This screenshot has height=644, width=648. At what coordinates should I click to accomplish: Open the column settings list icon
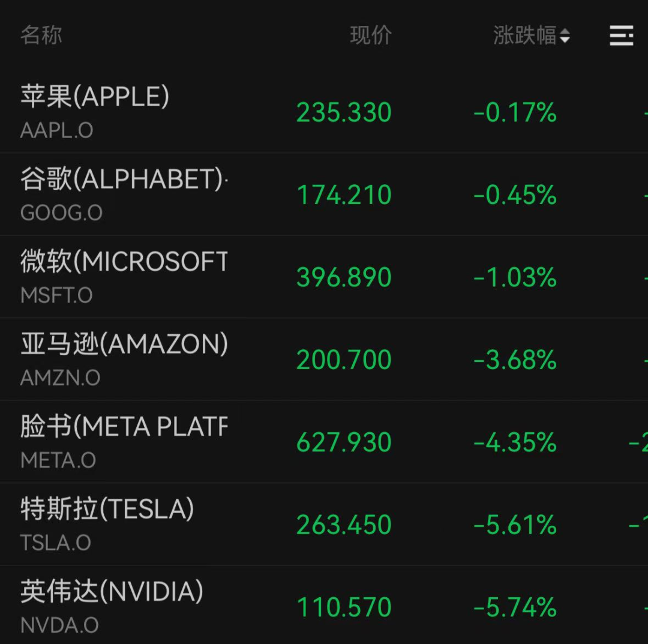(x=621, y=36)
